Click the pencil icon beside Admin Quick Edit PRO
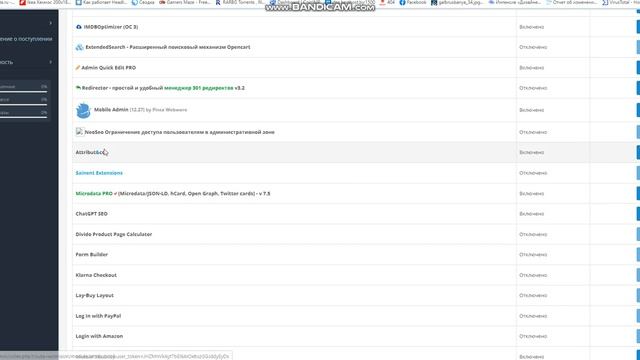This screenshot has width=640, height=360. tap(78, 68)
